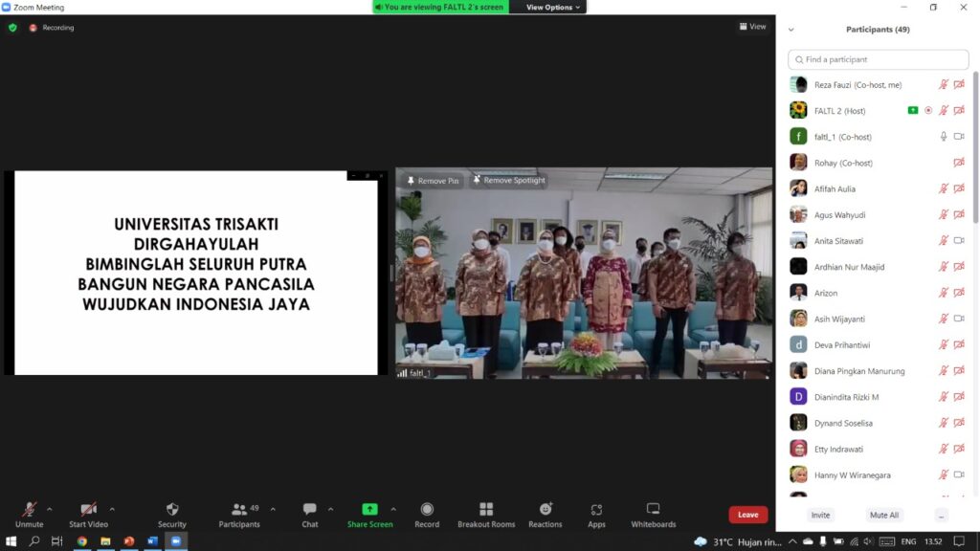The image size is (980, 551).
Task: Click Remove Pin on video
Action: point(433,181)
